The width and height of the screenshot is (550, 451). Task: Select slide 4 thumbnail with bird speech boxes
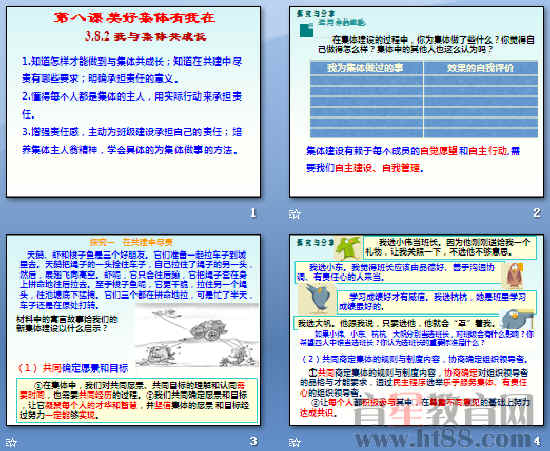416,330
